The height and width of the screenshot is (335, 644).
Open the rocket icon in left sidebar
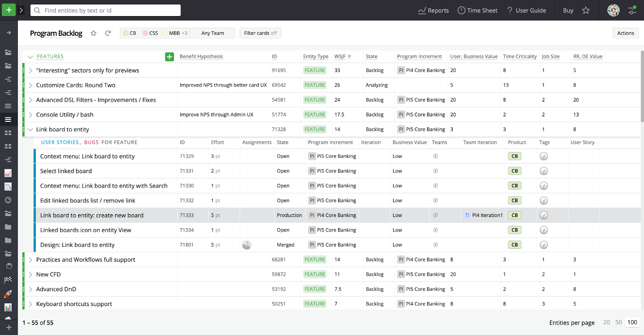(x=8, y=294)
